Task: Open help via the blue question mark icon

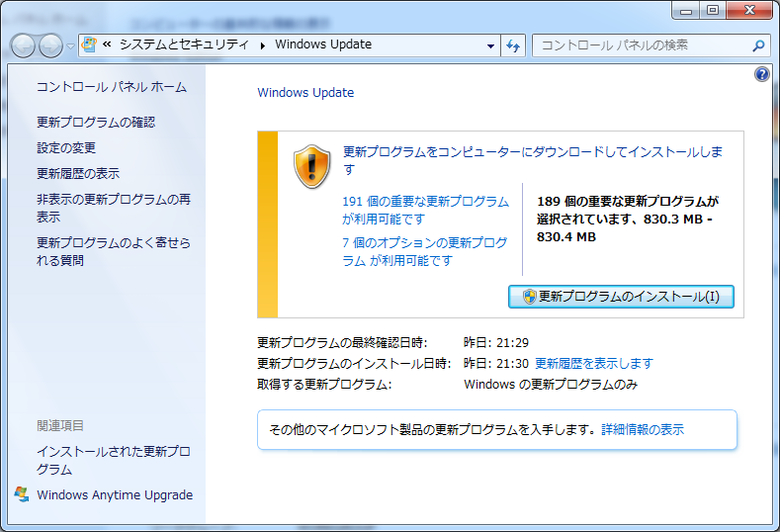Action: pos(761,74)
